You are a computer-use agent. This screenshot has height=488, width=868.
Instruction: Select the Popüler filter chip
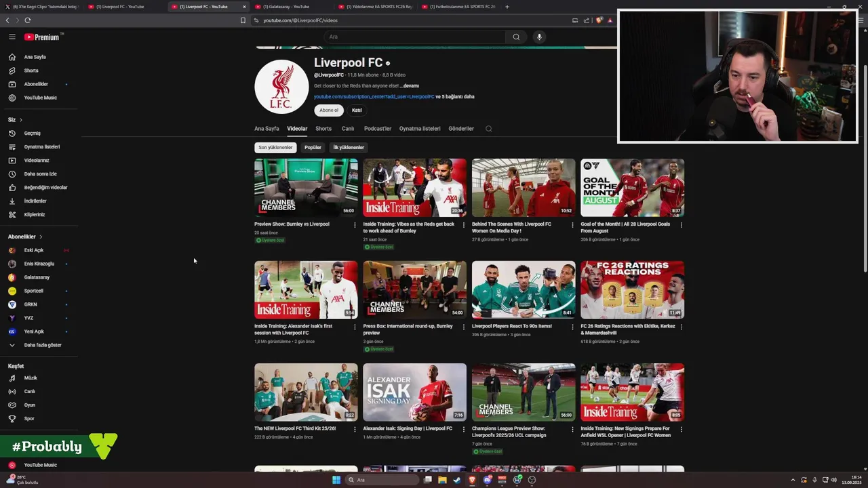point(313,148)
